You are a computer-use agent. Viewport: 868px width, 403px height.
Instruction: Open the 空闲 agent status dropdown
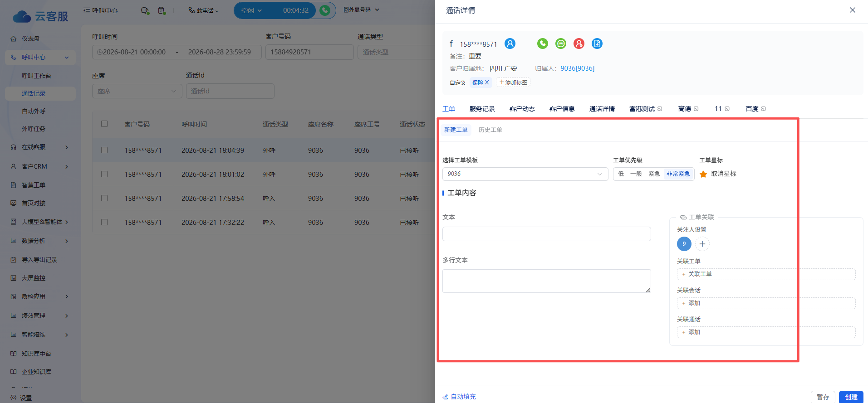pos(251,10)
